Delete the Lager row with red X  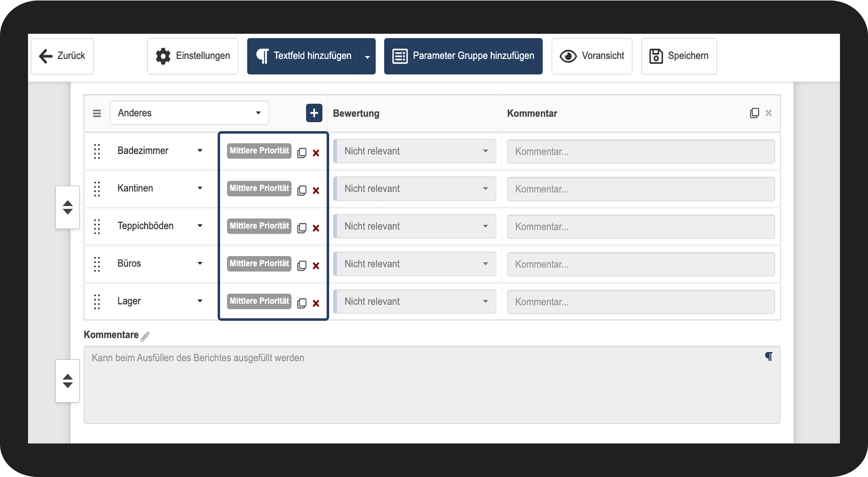pyautogui.click(x=316, y=304)
